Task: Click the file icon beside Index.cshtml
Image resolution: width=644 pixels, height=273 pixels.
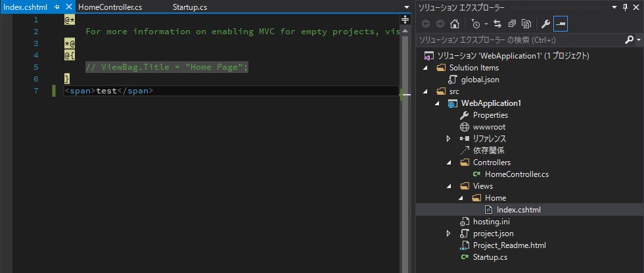Action: (488, 210)
